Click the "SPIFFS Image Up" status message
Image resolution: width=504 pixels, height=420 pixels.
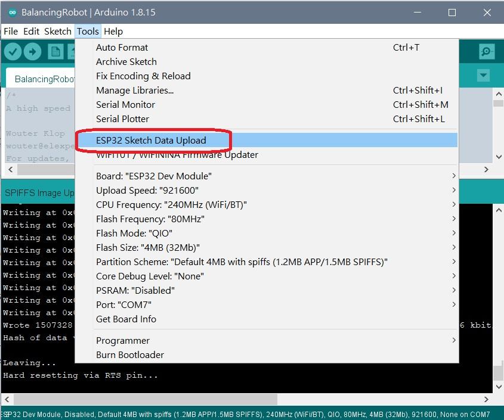(x=39, y=192)
